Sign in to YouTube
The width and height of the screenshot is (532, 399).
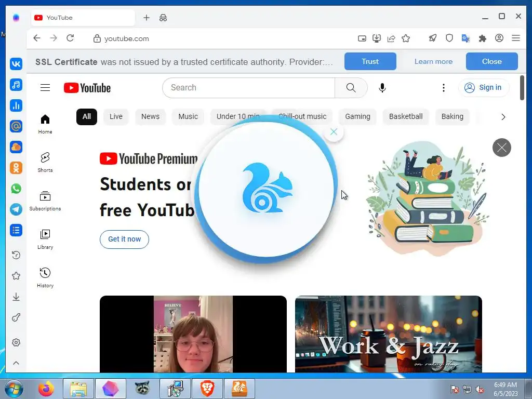(484, 87)
